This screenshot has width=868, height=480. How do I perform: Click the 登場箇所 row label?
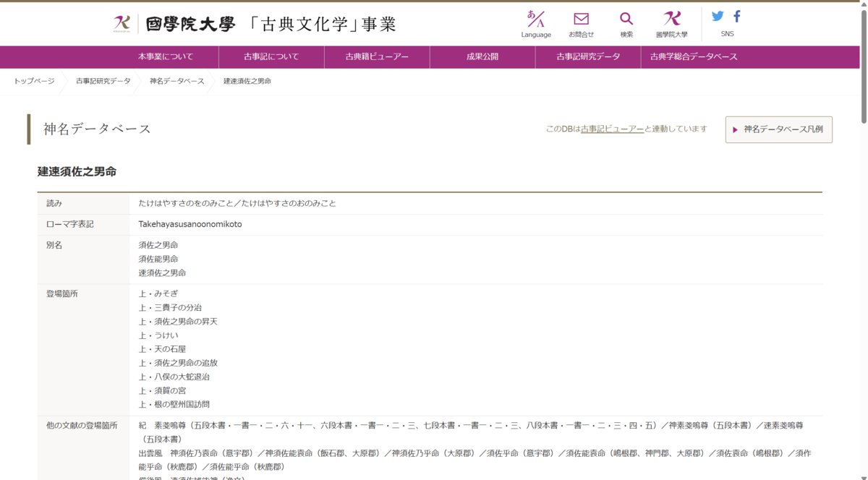coord(62,294)
